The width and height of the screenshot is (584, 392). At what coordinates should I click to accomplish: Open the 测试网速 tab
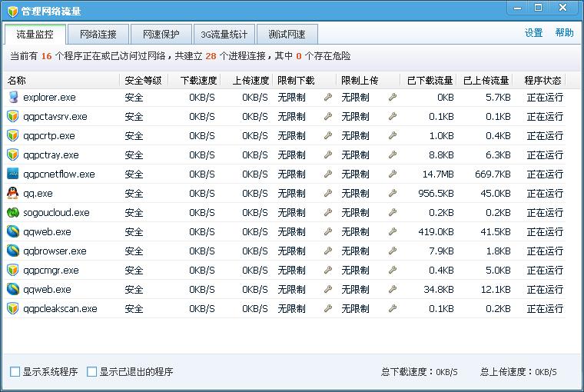287,35
